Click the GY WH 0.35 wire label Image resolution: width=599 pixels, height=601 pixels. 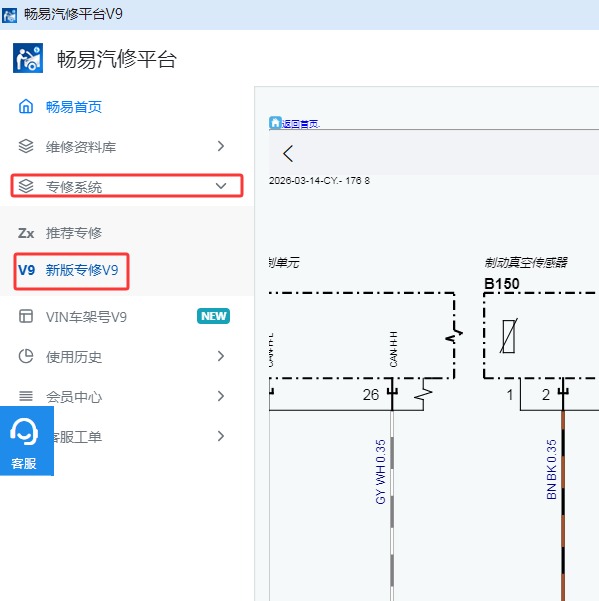coord(380,472)
